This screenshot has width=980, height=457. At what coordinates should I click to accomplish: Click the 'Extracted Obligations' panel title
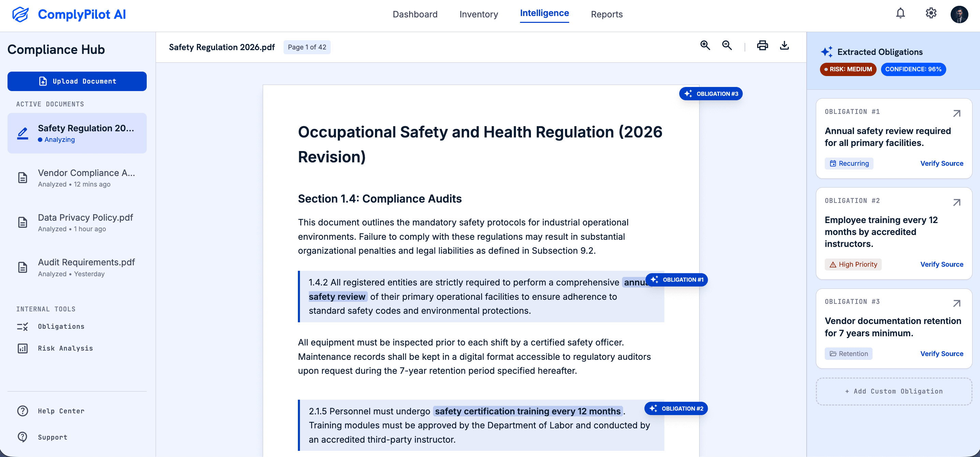coord(880,52)
